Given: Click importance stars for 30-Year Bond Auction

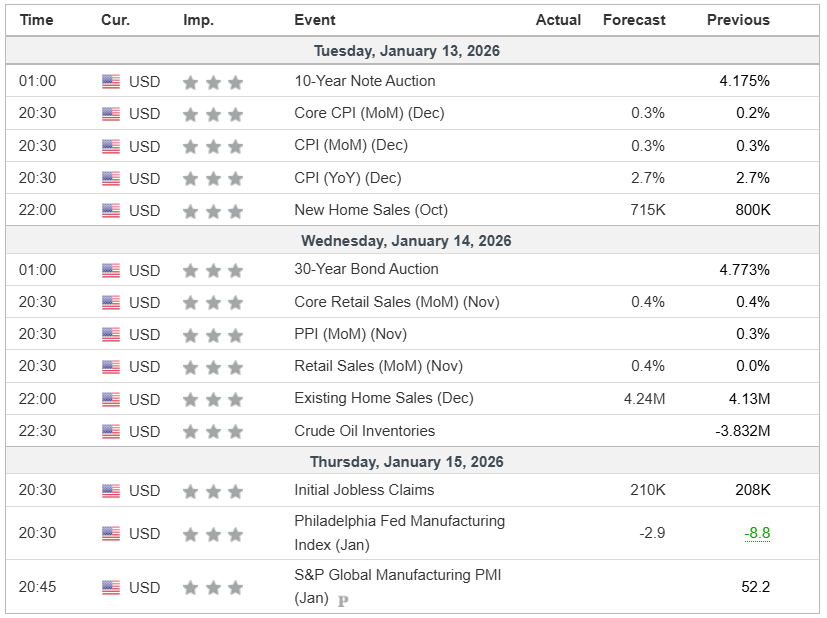Looking at the screenshot, I should [212, 270].
